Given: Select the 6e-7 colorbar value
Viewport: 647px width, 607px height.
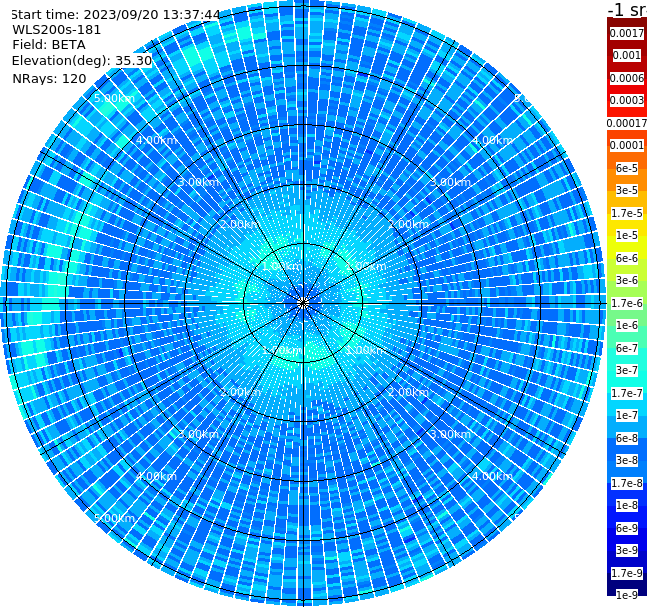Looking at the screenshot, I should [627, 348].
